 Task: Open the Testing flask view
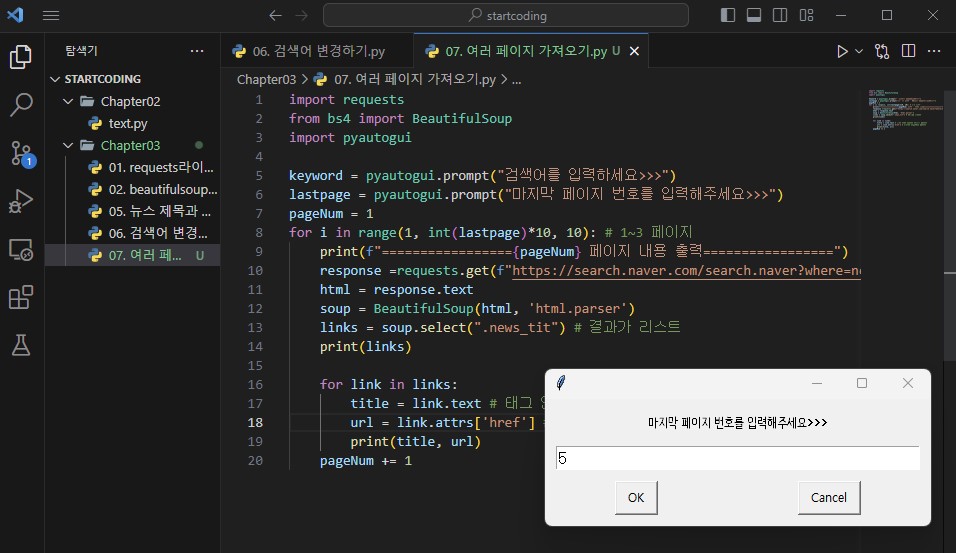[21, 345]
